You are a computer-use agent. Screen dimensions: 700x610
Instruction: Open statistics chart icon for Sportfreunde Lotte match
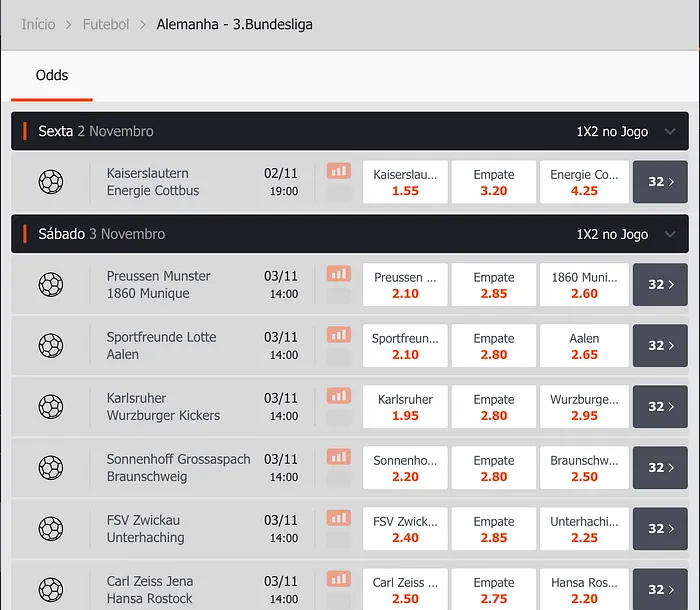click(x=339, y=335)
